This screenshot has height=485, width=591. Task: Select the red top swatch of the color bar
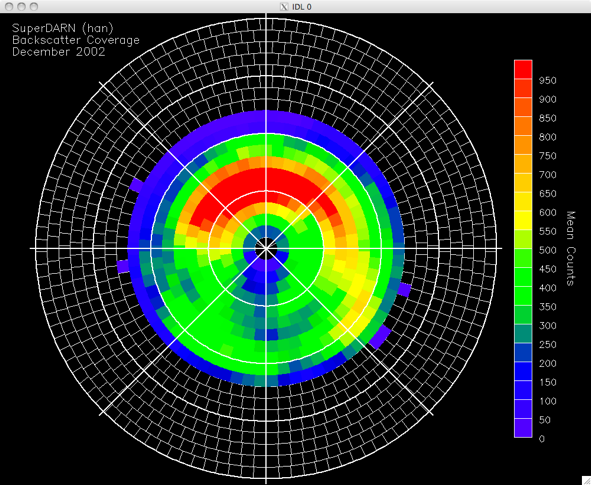[x=523, y=69]
